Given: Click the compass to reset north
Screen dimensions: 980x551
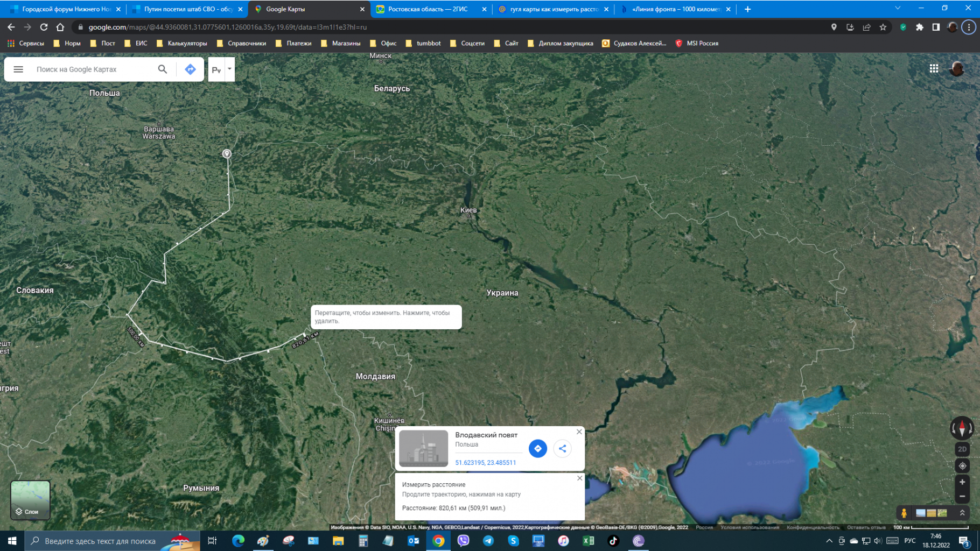Looking at the screenshot, I should (x=962, y=428).
